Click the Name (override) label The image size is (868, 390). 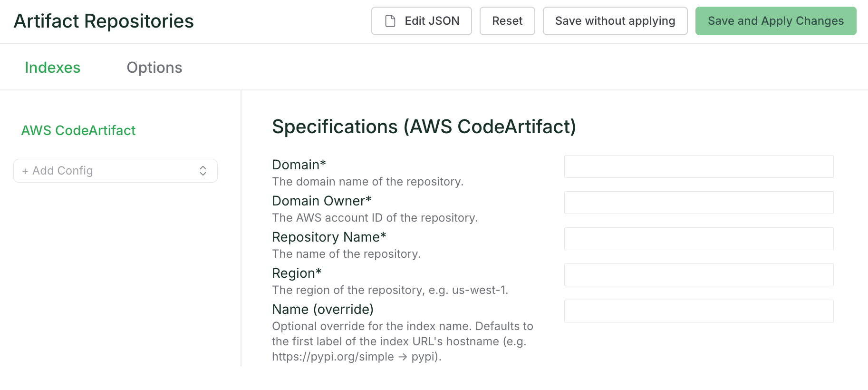click(x=323, y=309)
